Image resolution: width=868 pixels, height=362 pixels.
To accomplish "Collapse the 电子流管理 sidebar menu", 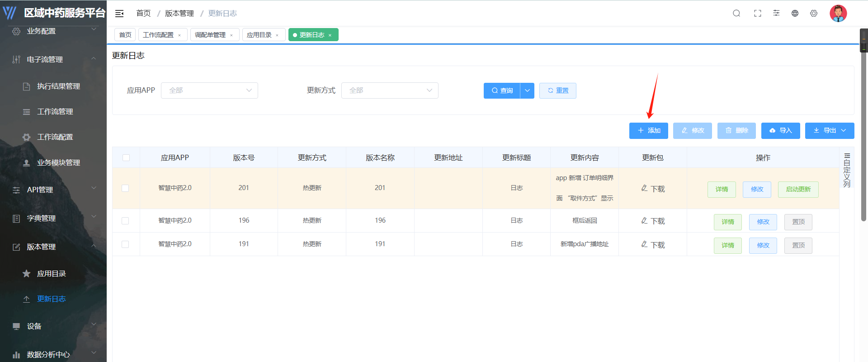I will (x=53, y=59).
